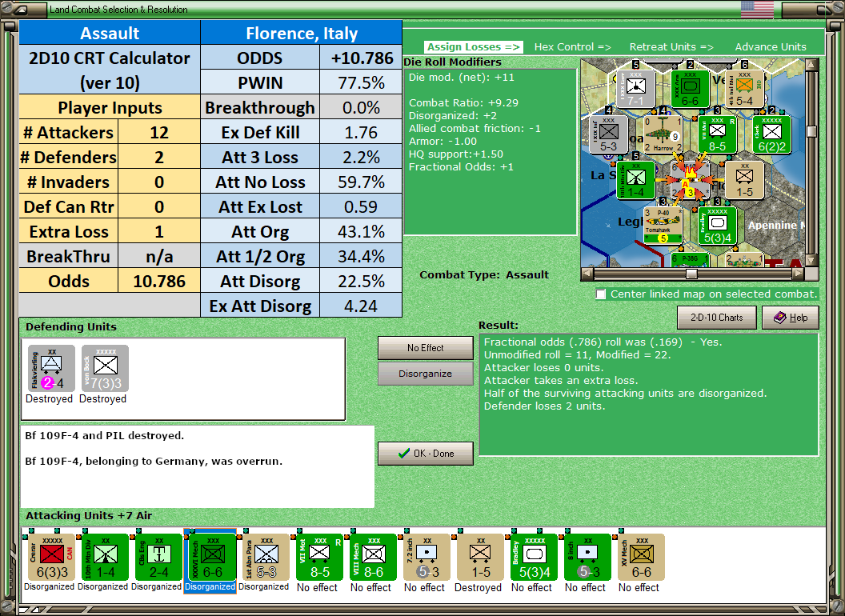The width and height of the screenshot is (845, 616).
Task: Click the green 1-4 mountain division counter on map
Action: pyautogui.click(x=635, y=179)
